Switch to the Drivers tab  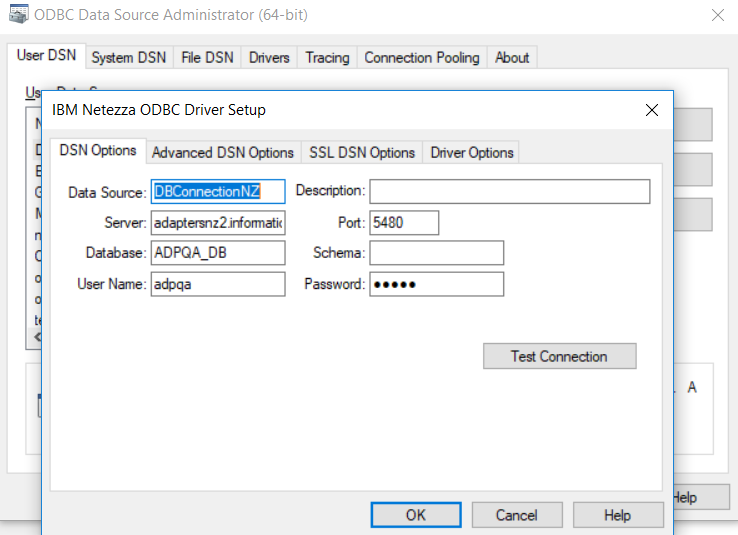click(269, 57)
